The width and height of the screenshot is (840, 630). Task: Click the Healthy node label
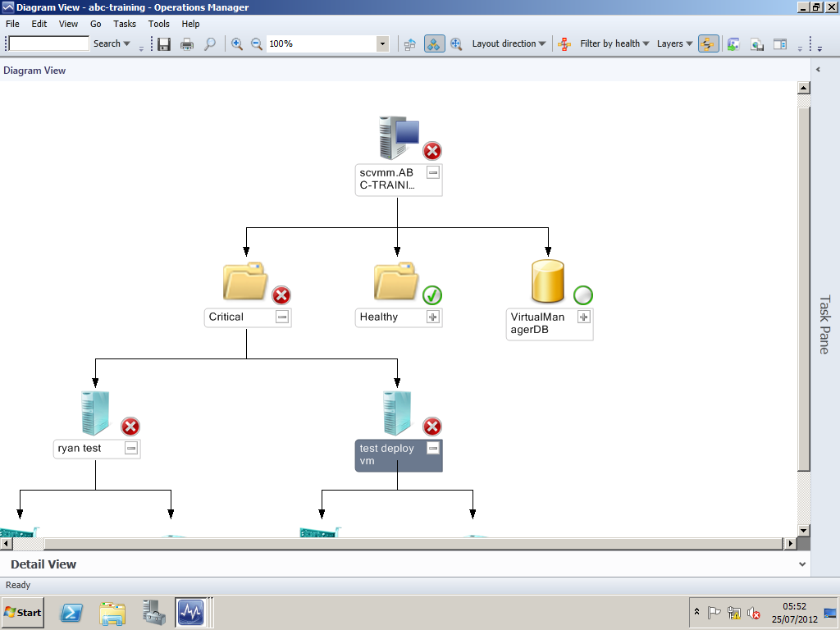coord(379,317)
